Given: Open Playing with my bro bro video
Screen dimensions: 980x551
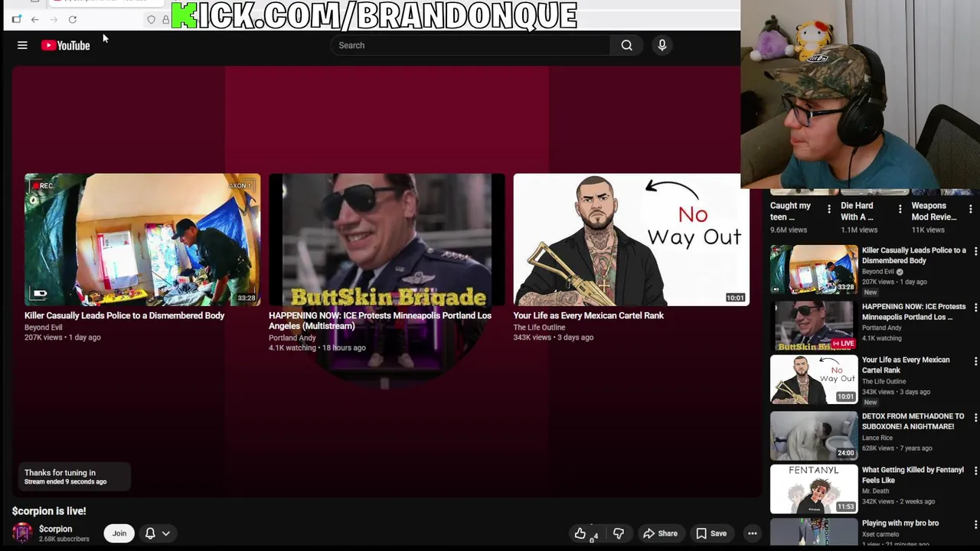Looking at the screenshot, I should coord(900,523).
